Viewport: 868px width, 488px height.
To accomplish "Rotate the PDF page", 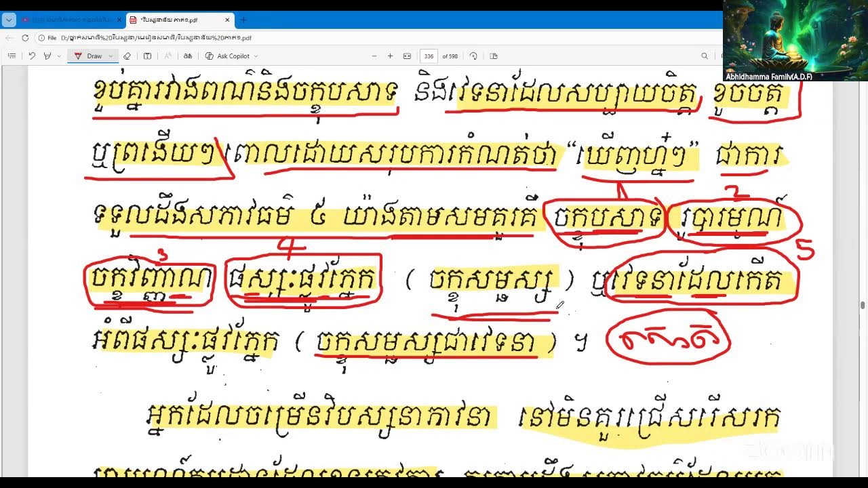I will point(473,56).
